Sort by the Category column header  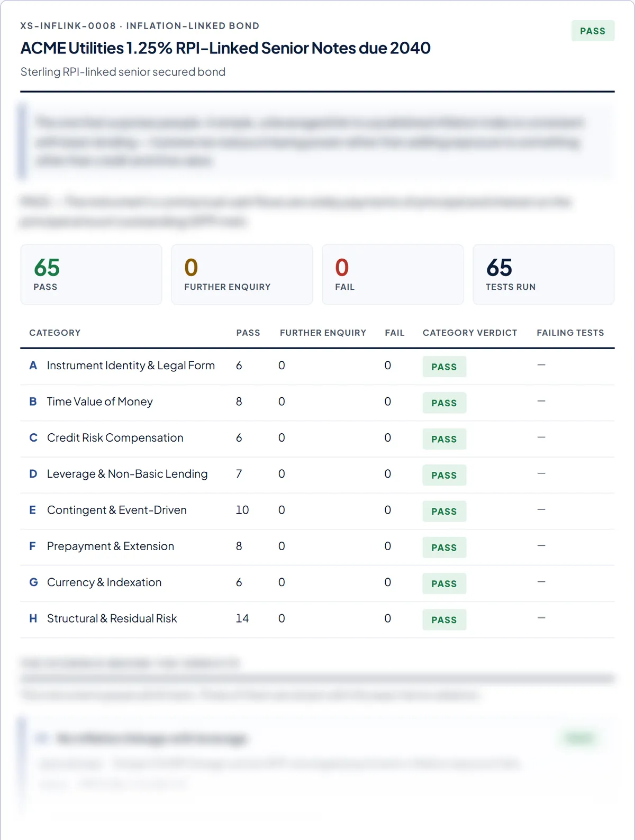coord(55,333)
